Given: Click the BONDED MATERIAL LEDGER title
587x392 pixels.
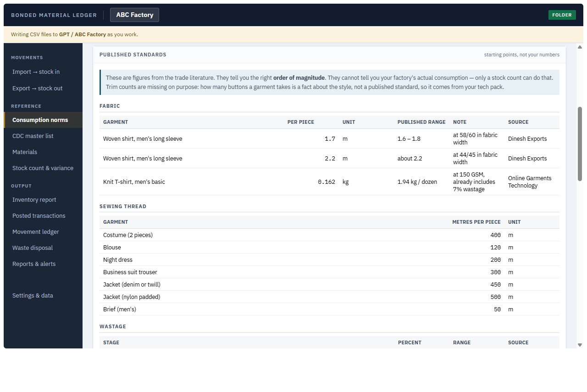Looking at the screenshot, I should click(x=54, y=15).
